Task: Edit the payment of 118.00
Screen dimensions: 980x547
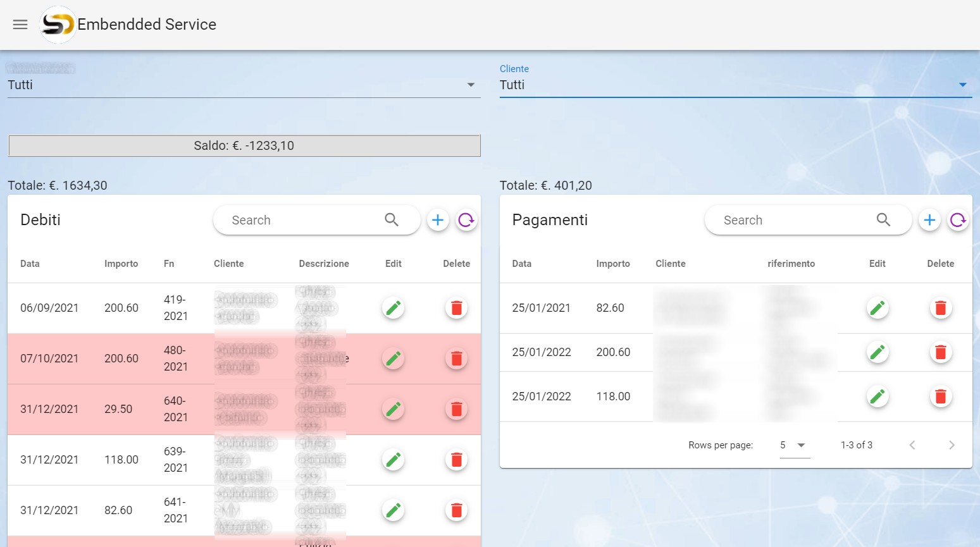Action: pyautogui.click(x=878, y=396)
